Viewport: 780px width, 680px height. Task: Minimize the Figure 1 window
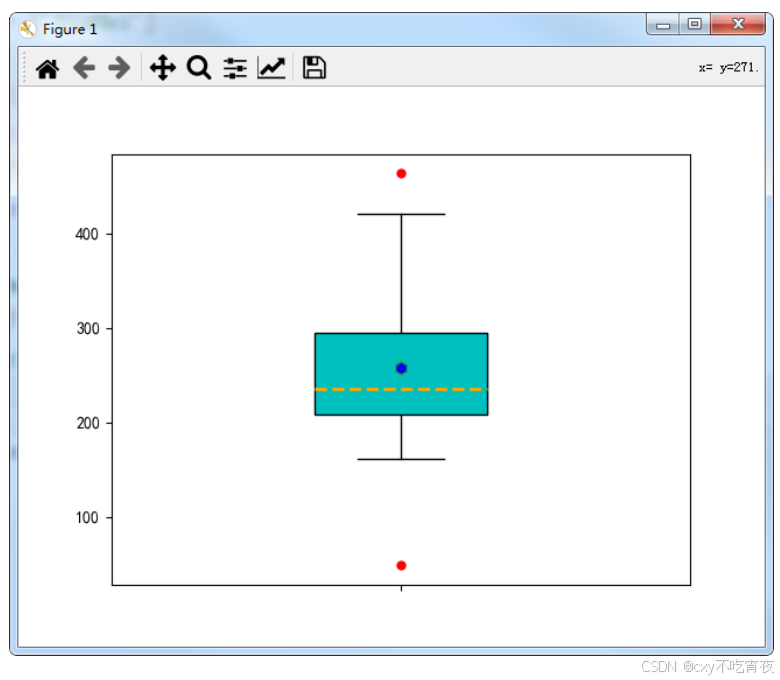click(x=663, y=24)
